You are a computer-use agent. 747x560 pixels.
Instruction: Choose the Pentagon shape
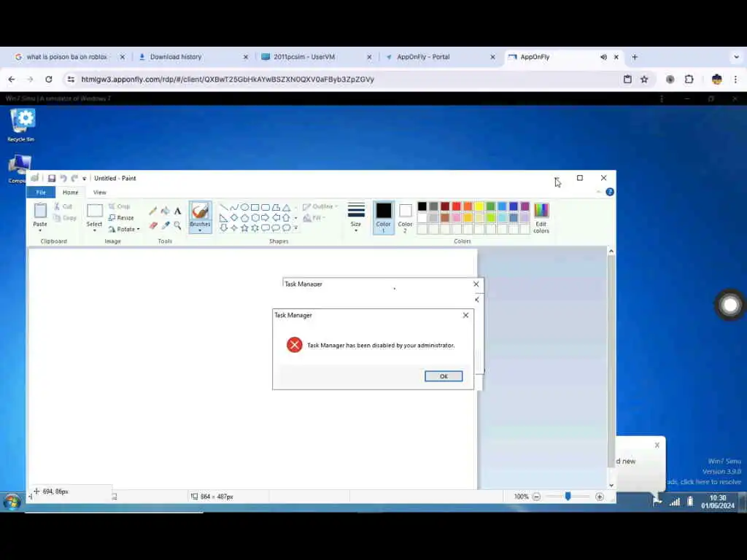(x=244, y=217)
